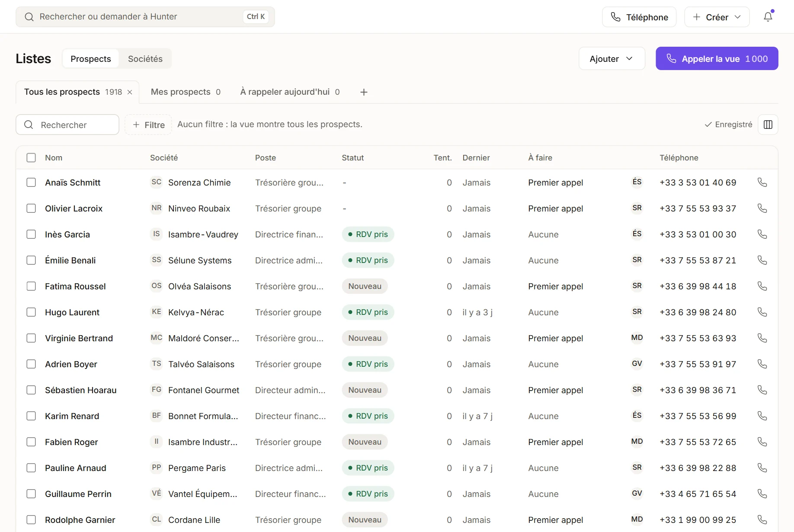Image resolution: width=794 pixels, height=532 pixels.
Task: Switch to the Sociétés tab
Action: 145,58
